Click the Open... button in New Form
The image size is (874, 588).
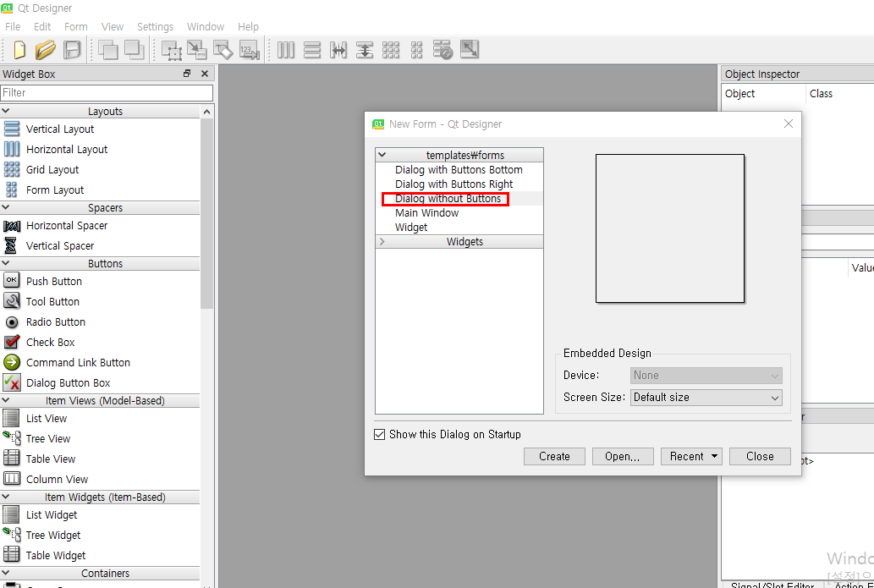(623, 457)
